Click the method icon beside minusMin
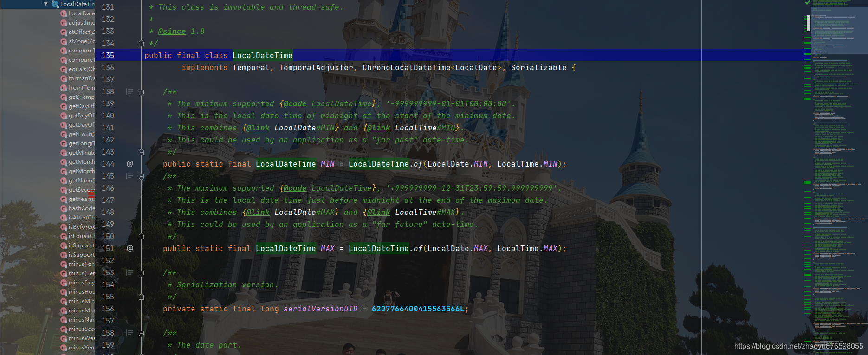The width and height of the screenshot is (868, 355). click(x=64, y=301)
